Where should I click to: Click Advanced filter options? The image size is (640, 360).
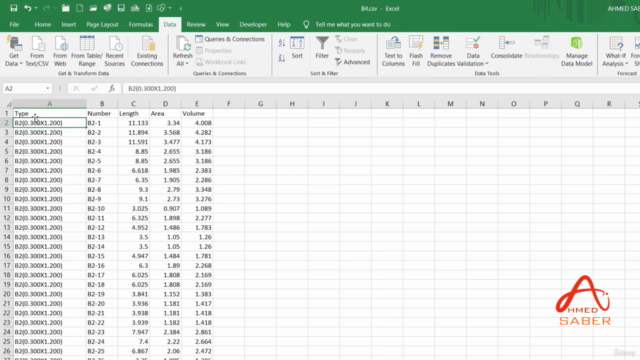pos(352,62)
